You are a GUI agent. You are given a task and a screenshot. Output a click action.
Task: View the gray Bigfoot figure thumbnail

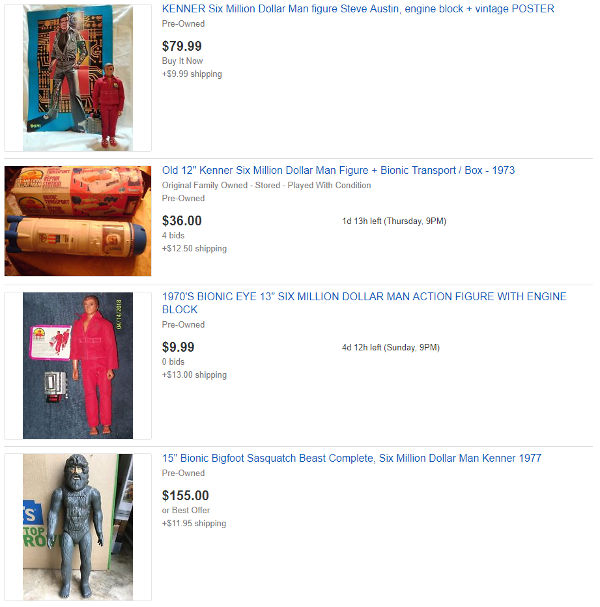pyautogui.click(x=78, y=527)
